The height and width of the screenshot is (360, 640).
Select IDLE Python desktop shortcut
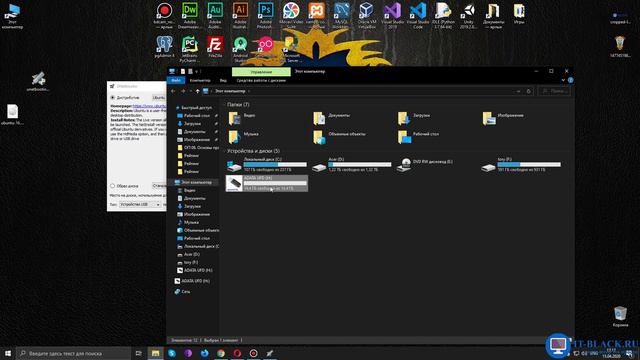coord(443,16)
